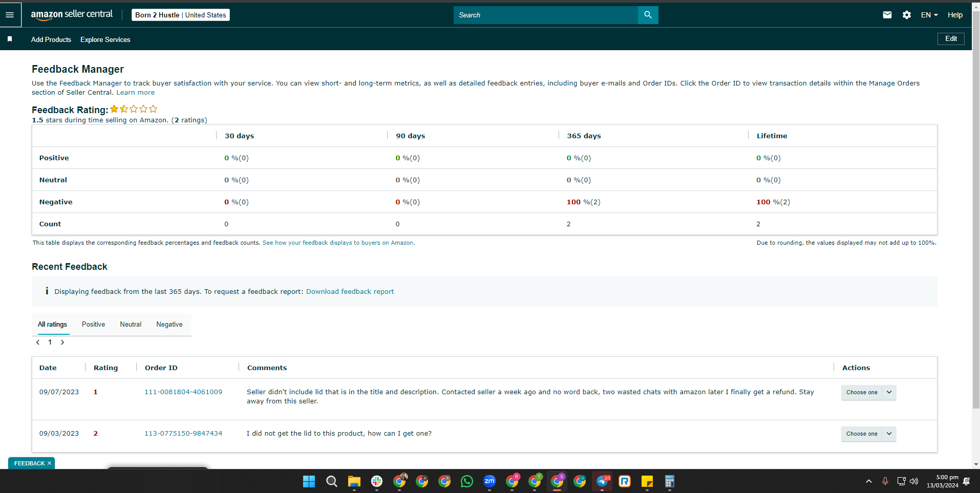Click the date 09/07/2023
This screenshot has height=493, width=980.
(59, 392)
